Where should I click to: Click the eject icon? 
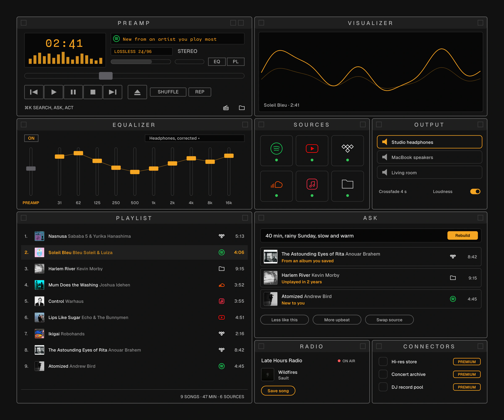coord(137,92)
